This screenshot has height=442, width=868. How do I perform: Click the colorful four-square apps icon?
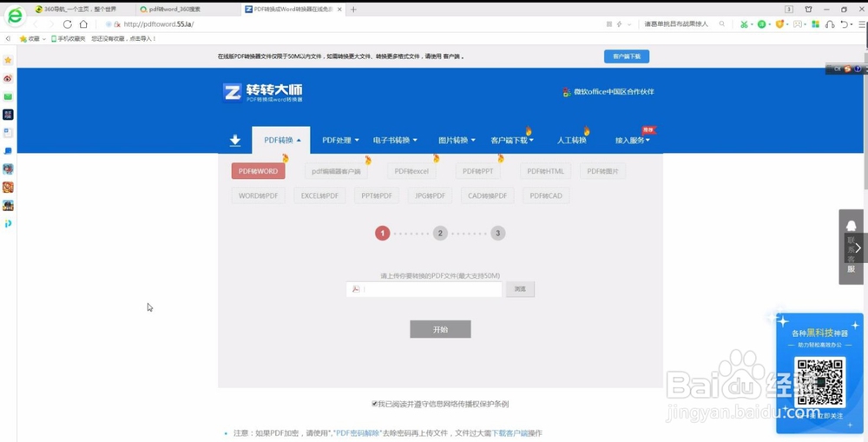(x=815, y=24)
